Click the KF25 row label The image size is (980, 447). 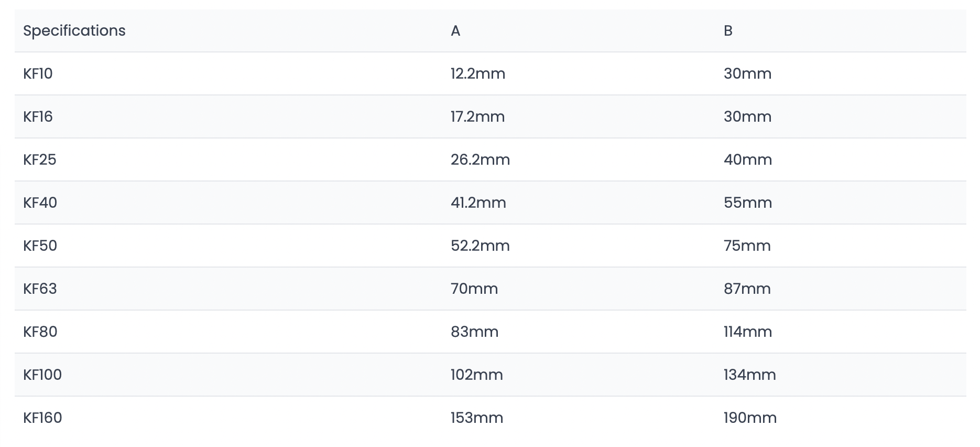point(40,159)
